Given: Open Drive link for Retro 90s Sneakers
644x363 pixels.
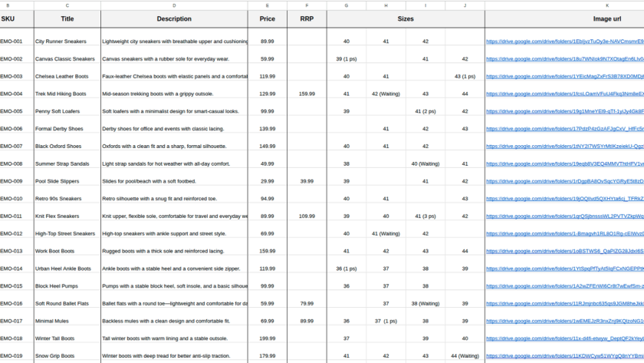Looking at the screenshot, I should (x=565, y=199).
